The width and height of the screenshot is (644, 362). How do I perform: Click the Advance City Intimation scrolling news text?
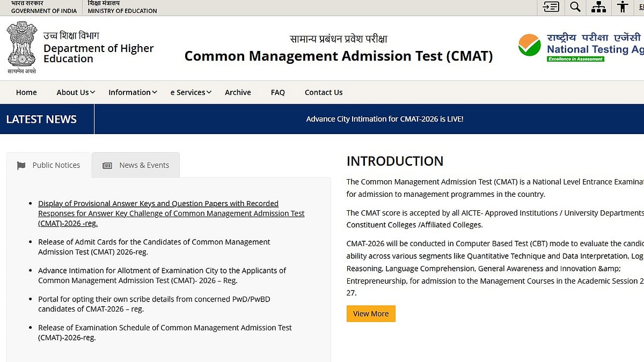click(385, 119)
